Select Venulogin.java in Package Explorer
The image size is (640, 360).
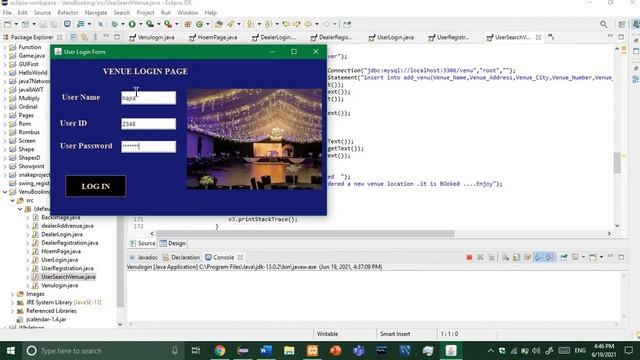(x=60, y=285)
